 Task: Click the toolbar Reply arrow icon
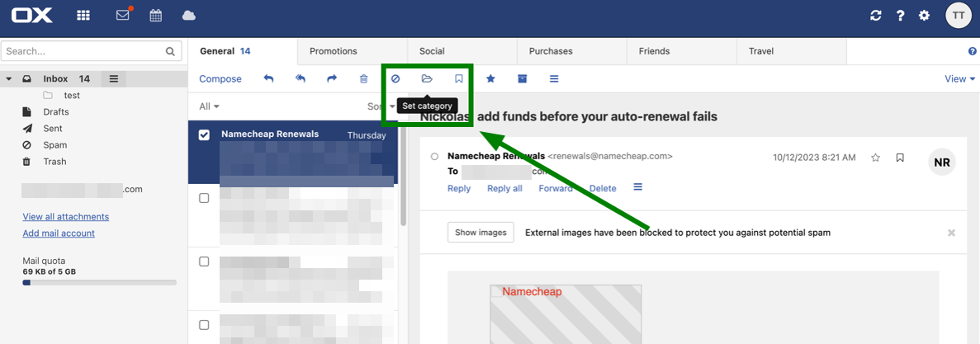coord(269,78)
